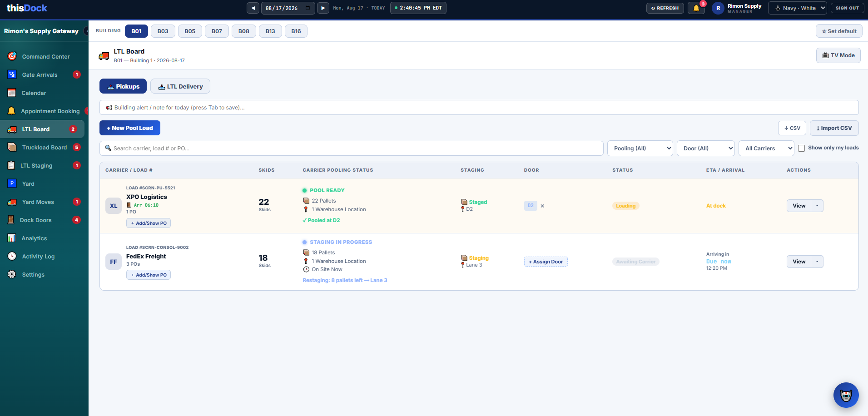
Task: Open Appointment Booking bell icon in sidebar
Action: pyautogui.click(x=11, y=111)
